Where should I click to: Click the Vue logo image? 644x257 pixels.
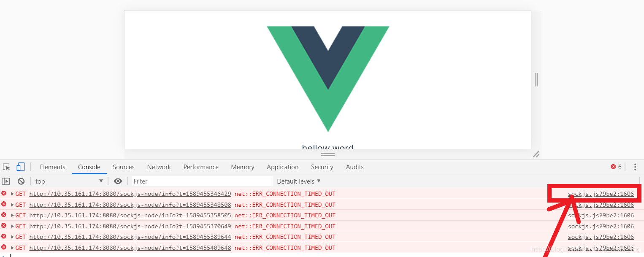point(328,79)
